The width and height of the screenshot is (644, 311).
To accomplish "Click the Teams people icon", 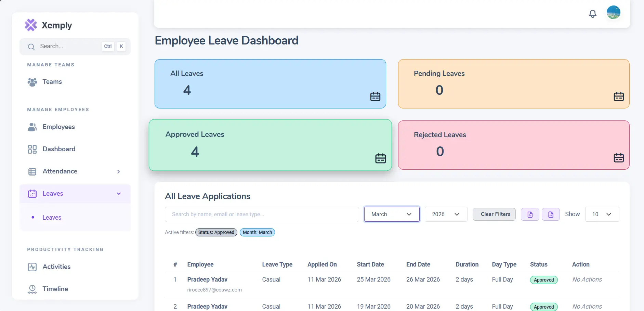I will click(32, 82).
